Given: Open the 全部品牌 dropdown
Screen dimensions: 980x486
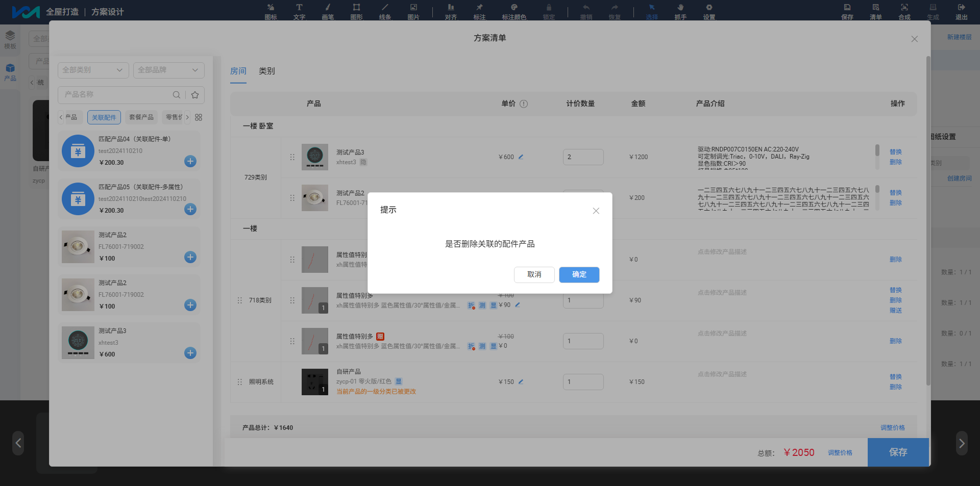Looking at the screenshot, I should pyautogui.click(x=169, y=70).
